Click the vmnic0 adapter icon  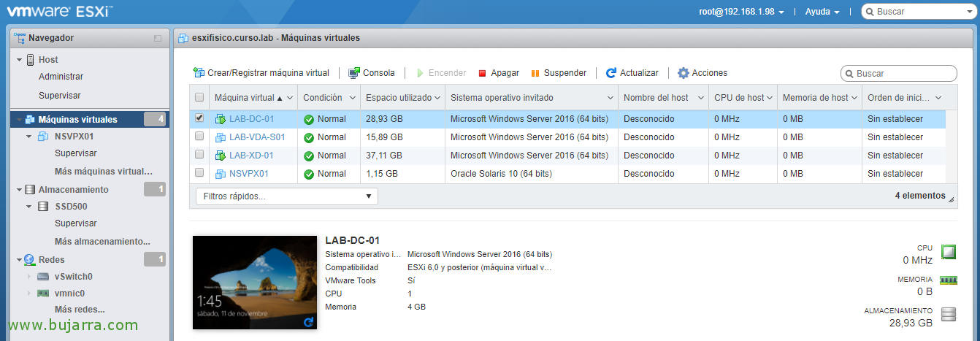43,293
